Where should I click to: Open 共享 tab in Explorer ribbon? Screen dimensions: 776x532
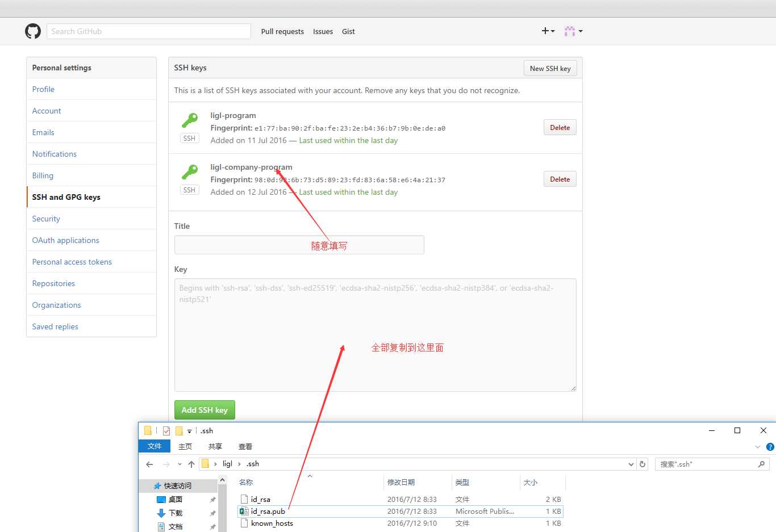215,446
